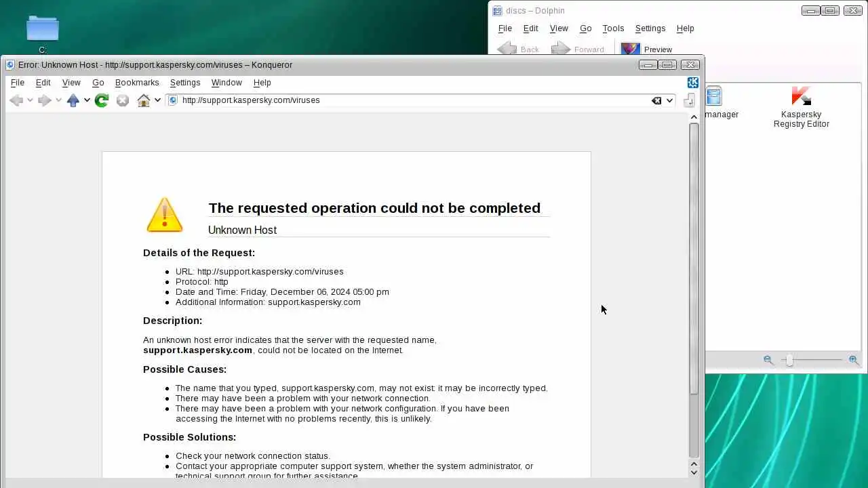Expand the Up arrow's dropdown list
This screenshot has height=488, width=868.
pos(87,100)
